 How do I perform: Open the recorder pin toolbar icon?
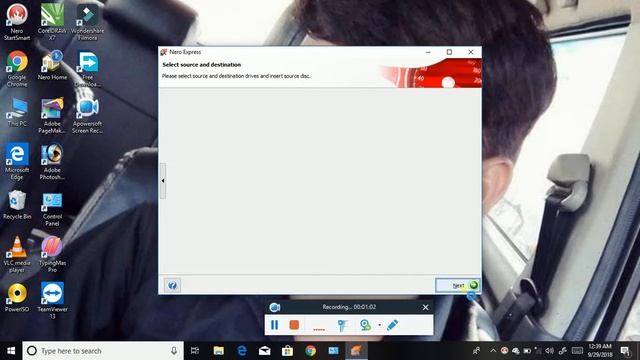342,325
